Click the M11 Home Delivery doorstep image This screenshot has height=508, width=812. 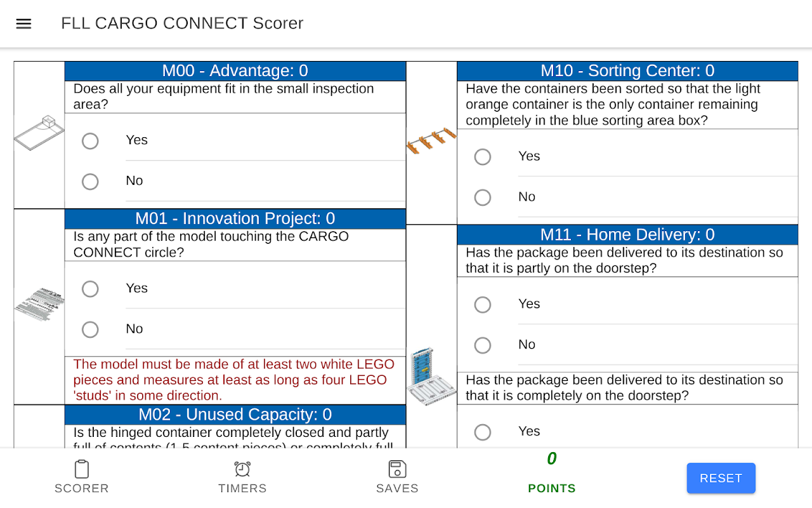(431, 376)
